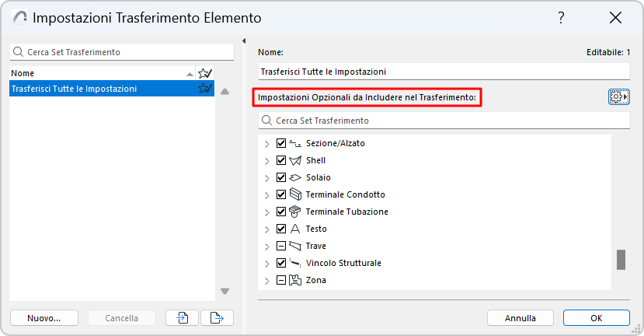Click the favorite star column header icon

pyautogui.click(x=205, y=73)
